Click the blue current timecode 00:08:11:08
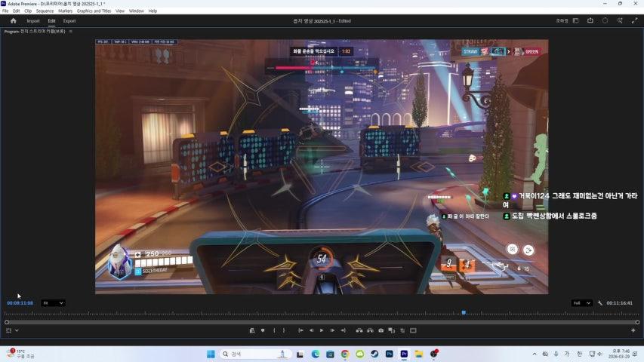Screen dimensions: 644x362 (x=20, y=303)
